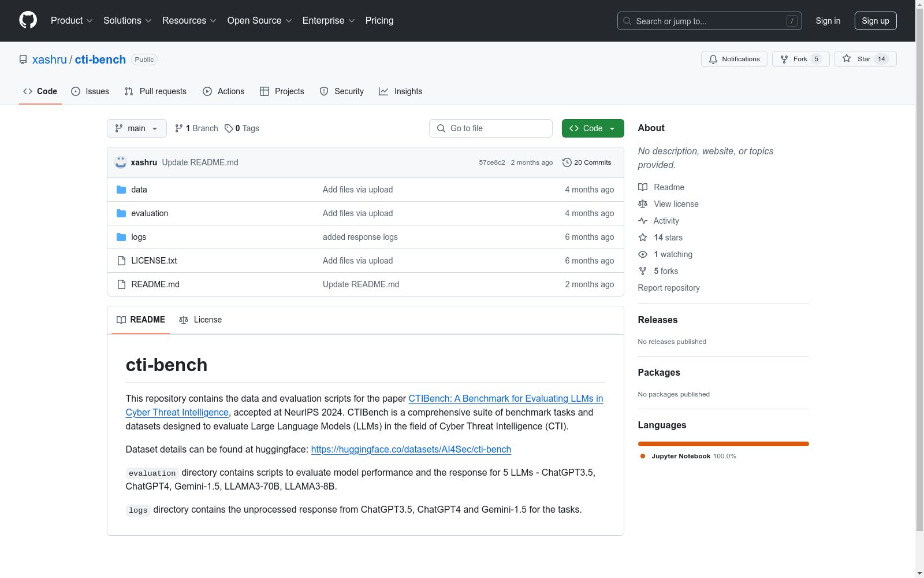Expand the Resources menu

click(x=189, y=21)
